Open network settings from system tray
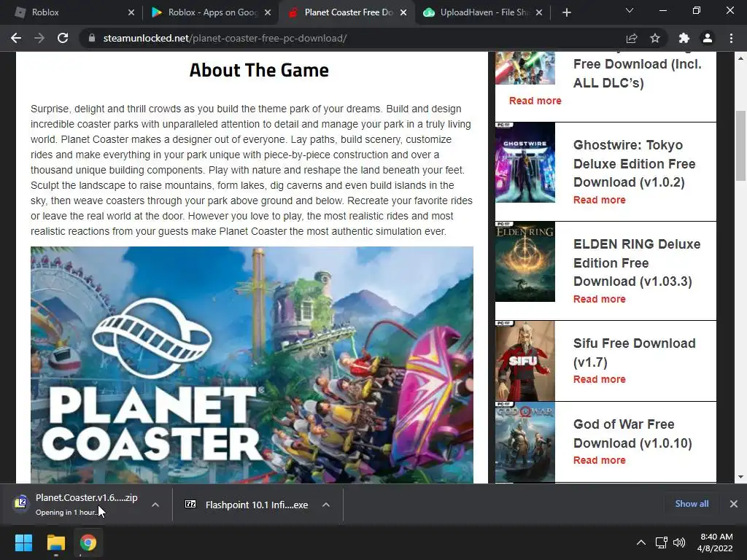This screenshot has height=560, width=747. [661, 542]
